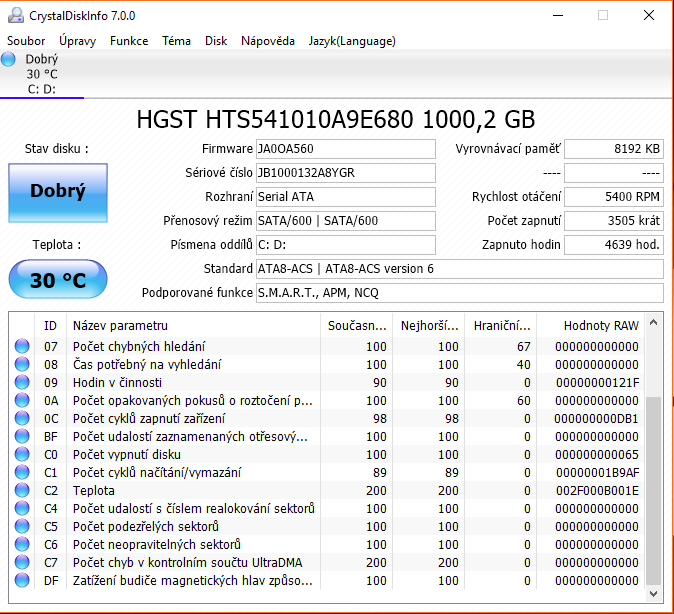Click status orb for row C1 load/unload cycles
Viewport: 674px width, 614px height.
coord(22,473)
